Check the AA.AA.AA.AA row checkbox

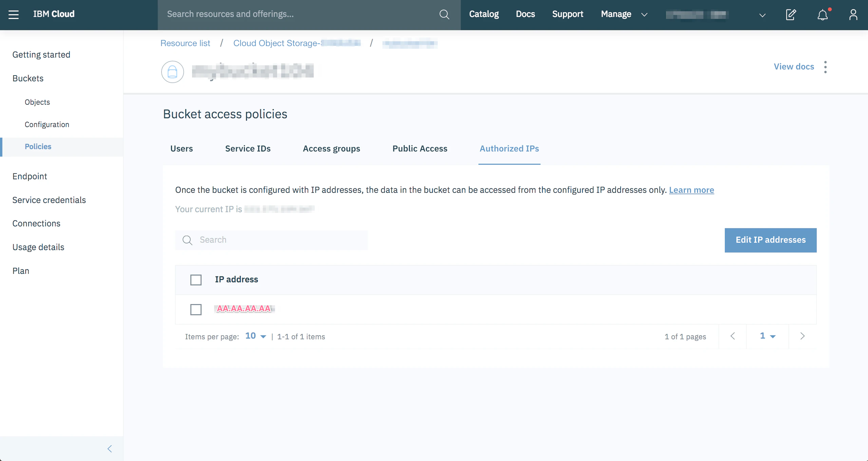(x=196, y=309)
